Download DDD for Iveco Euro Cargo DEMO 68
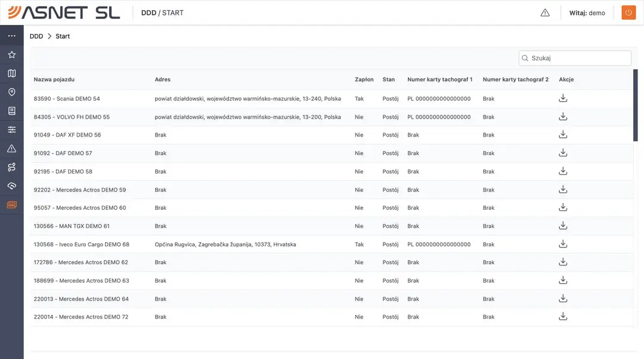This screenshot has height=359, width=644. 563,244
